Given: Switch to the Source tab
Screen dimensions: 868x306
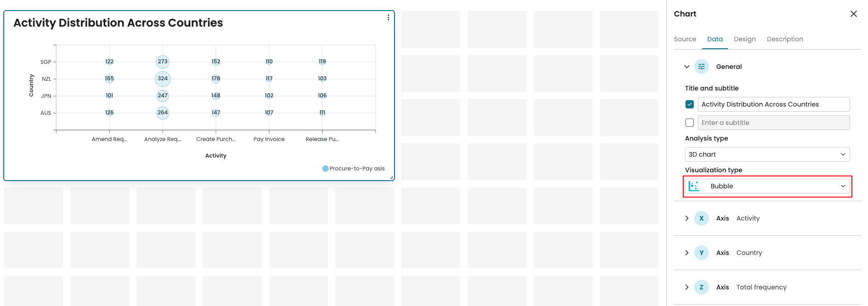Looking at the screenshot, I should tap(685, 39).
